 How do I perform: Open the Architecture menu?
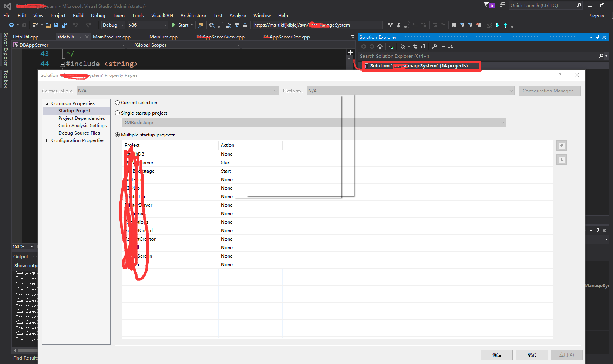click(x=193, y=16)
